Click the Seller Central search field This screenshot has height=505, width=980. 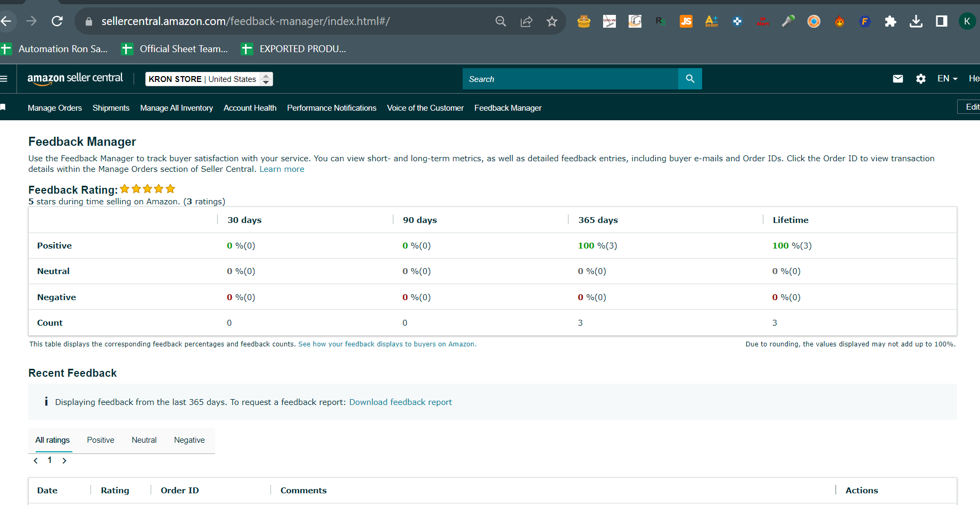click(x=571, y=79)
